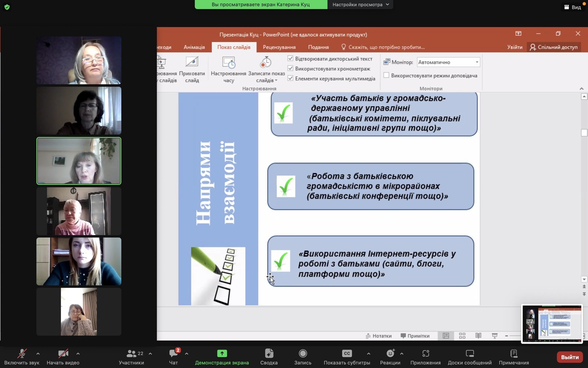Open the Примечания notes tool
This screenshot has height=368, width=588.
[x=514, y=357]
